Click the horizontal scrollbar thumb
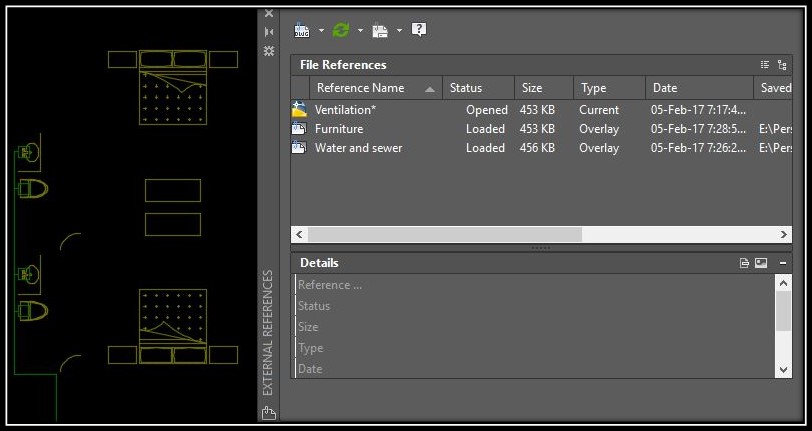 pyautogui.click(x=445, y=234)
